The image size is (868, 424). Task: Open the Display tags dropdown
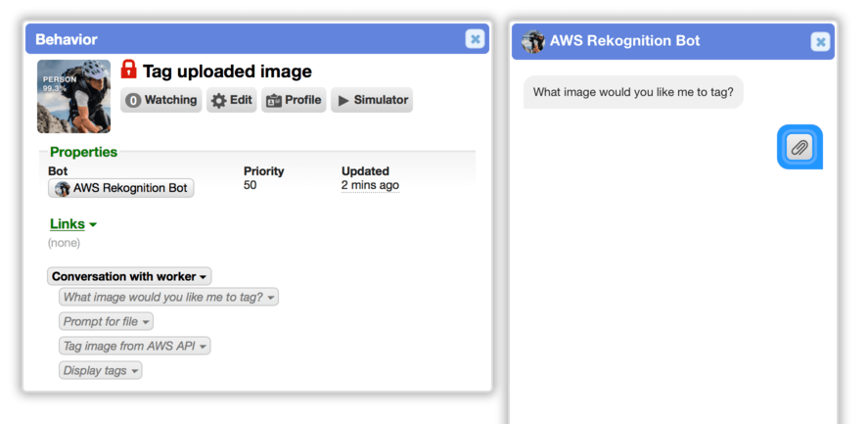pyautogui.click(x=100, y=370)
